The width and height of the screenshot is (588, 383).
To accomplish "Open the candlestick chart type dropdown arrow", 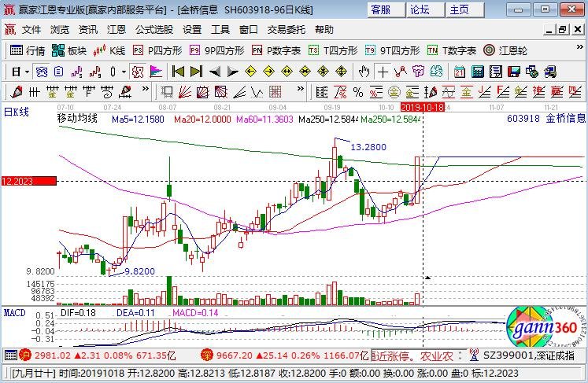I will pyautogui.click(x=124, y=72).
